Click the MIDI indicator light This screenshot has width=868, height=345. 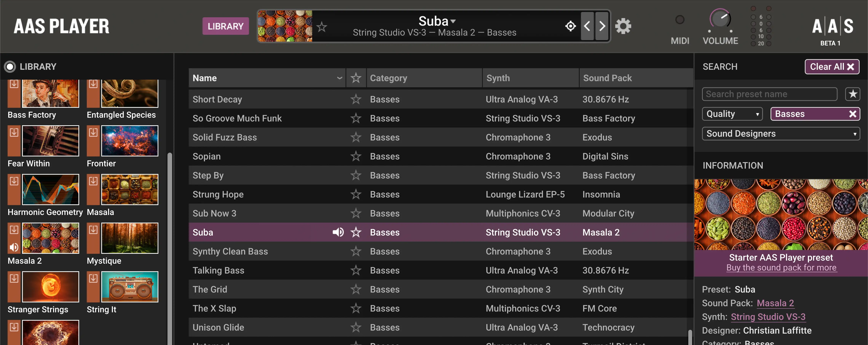click(680, 20)
